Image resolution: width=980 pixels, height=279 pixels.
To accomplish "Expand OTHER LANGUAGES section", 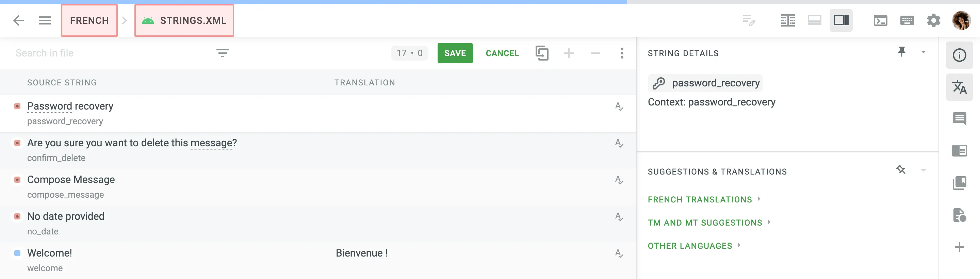I will coord(694,246).
